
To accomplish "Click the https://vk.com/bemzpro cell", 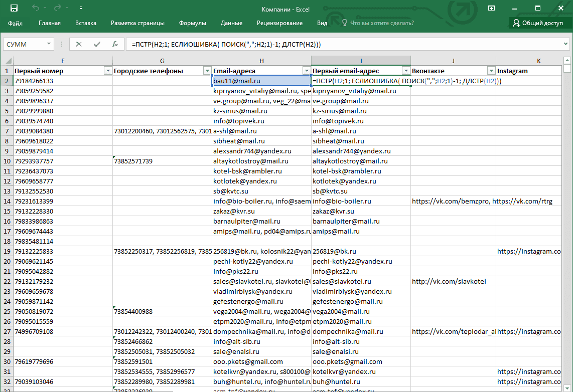I will (x=453, y=201).
